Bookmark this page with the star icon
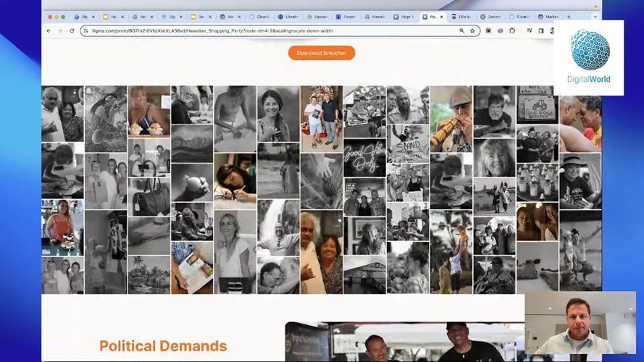This screenshot has height=362, width=644. click(x=472, y=31)
